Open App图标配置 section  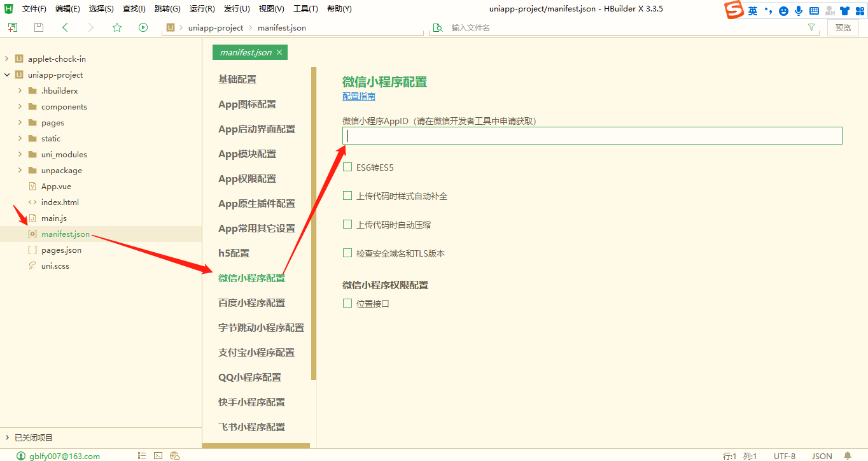coord(248,104)
